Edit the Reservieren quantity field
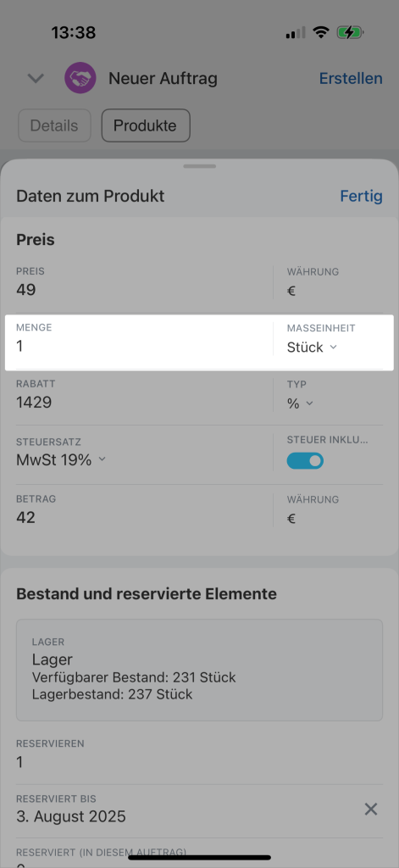The image size is (399, 868). click(x=199, y=754)
